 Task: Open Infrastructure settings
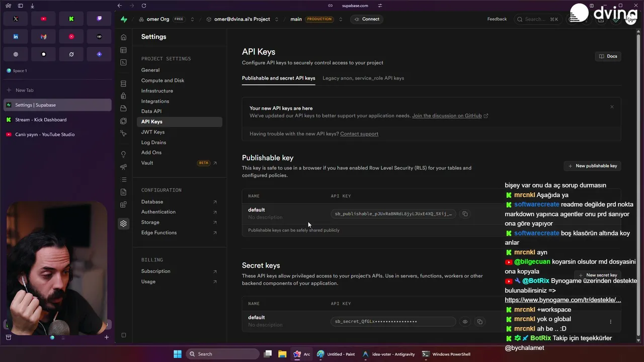157,91
